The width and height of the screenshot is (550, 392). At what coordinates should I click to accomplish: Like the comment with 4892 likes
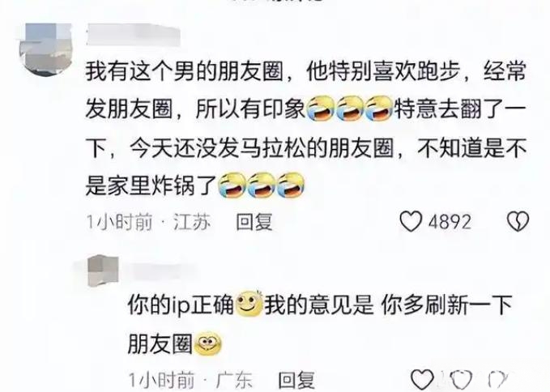[411, 222]
